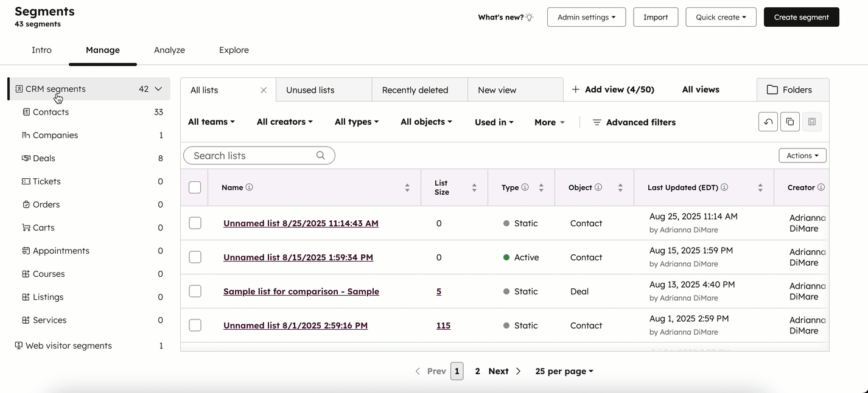Image resolution: width=868 pixels, height=393 pixels.
Task: Go to page 2 of the list results
Action: [477, 371]
